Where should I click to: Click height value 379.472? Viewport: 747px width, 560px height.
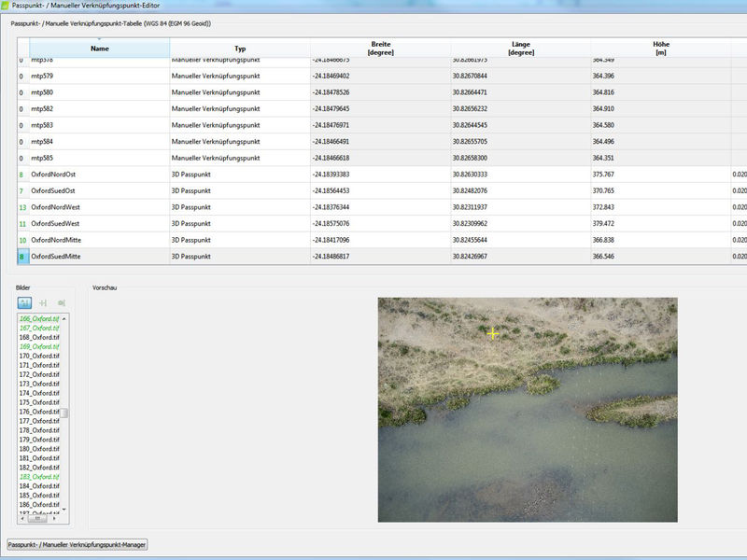coord(603,223)
